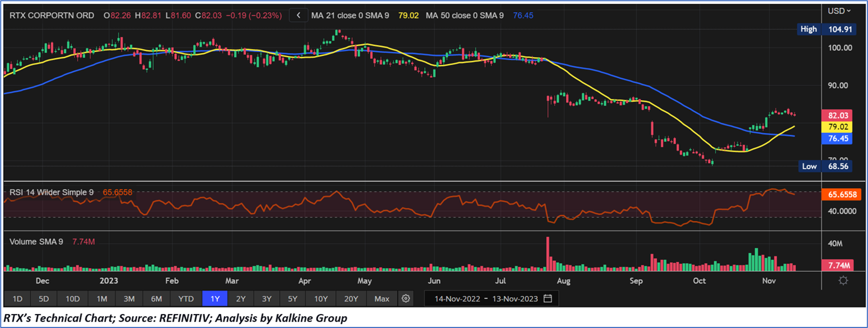Open the calendar icon in date range
This screenshot has width=868, height=328.
click(548, 298)
